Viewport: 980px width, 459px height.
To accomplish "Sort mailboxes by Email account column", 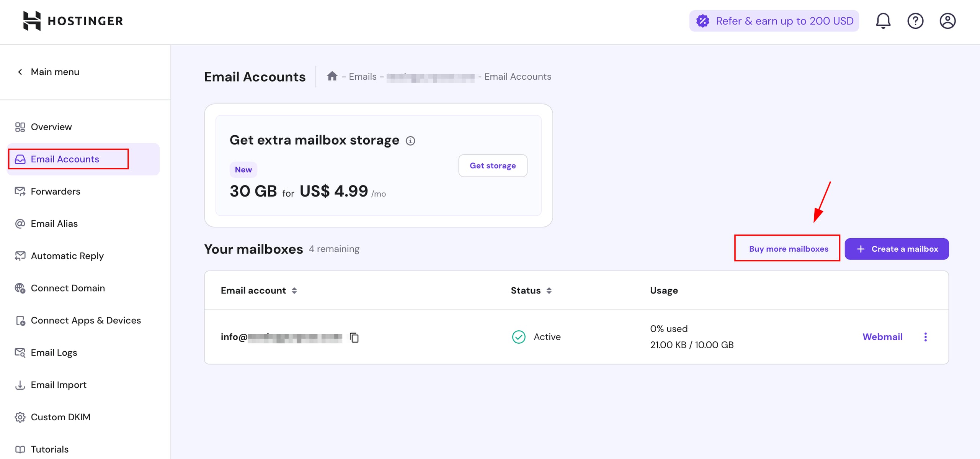I will [x=294, y=291].
